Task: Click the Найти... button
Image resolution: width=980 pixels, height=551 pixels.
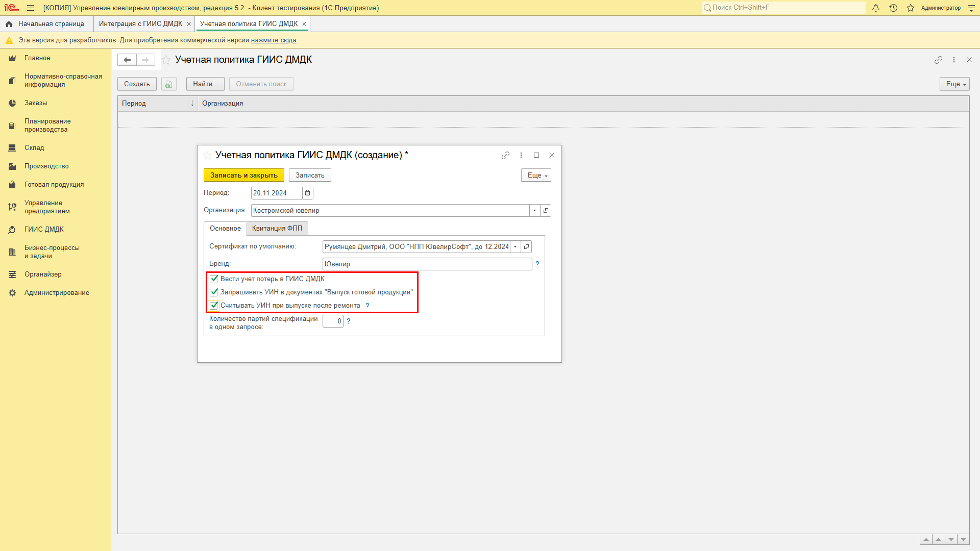Action: 205,84
